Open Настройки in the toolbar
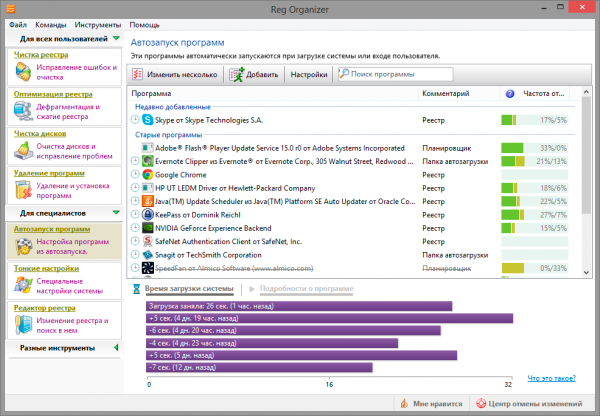The image size is (600, 416). (309, 74)
